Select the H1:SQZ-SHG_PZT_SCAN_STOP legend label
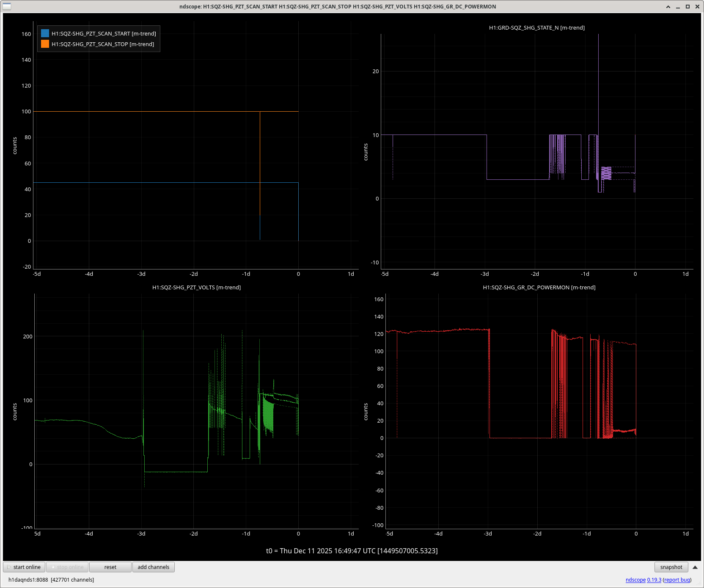Screen dimensions: 704x588 tap(103, 44)
